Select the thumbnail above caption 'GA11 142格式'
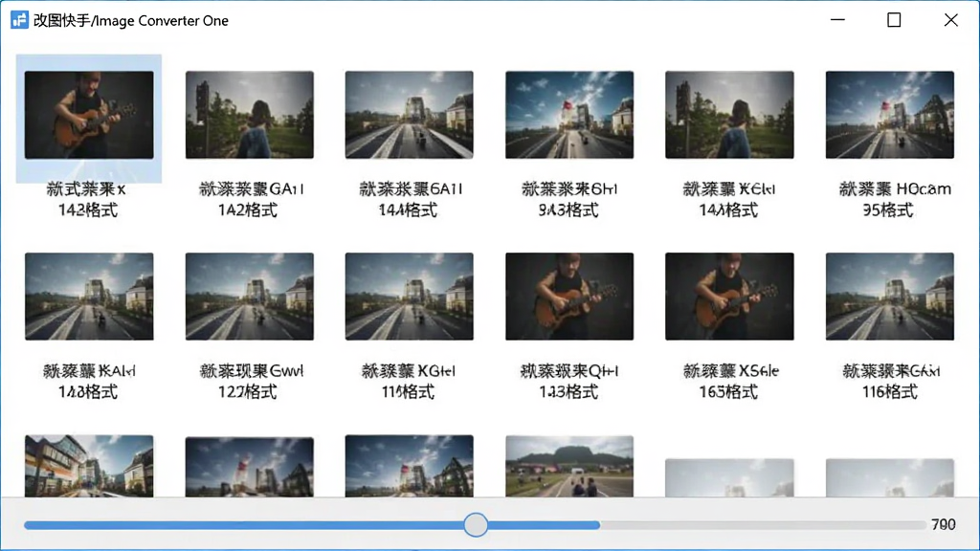Screen dimensions: 980x551 (x=250, y=115)
